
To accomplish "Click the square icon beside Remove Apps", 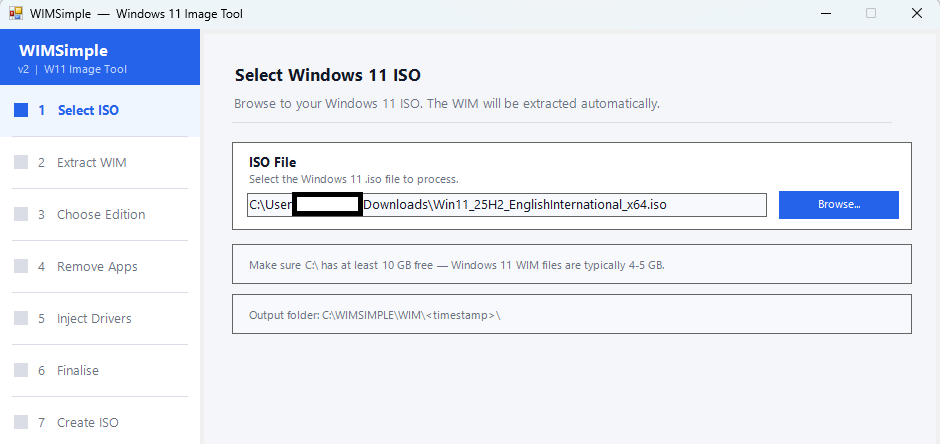I will 21,267.
